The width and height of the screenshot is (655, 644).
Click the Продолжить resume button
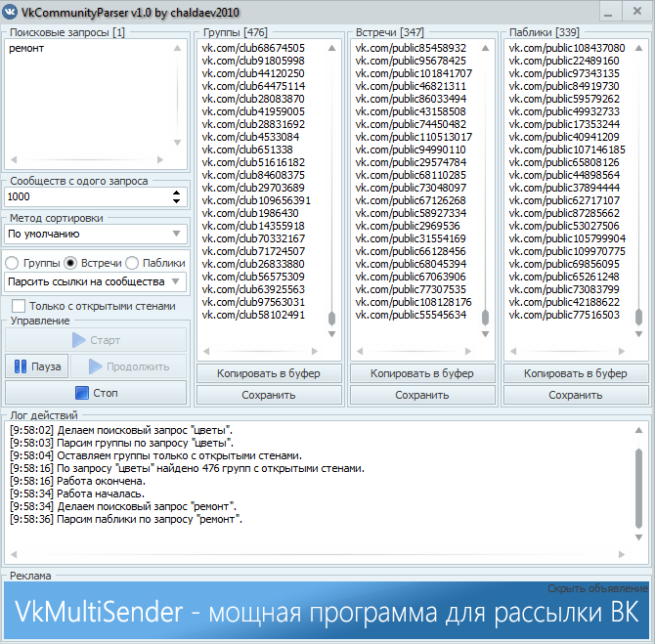point(127,366)
